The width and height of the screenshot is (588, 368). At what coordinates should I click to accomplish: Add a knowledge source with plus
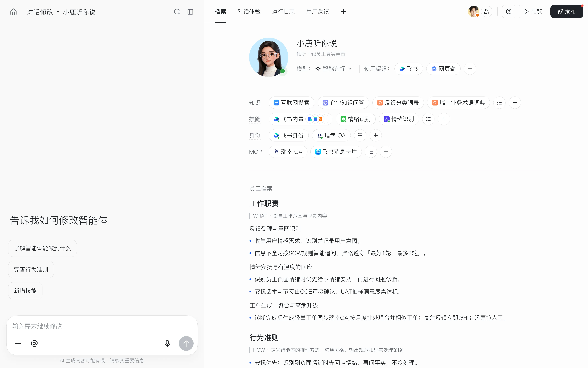click(x=515, y=103)
